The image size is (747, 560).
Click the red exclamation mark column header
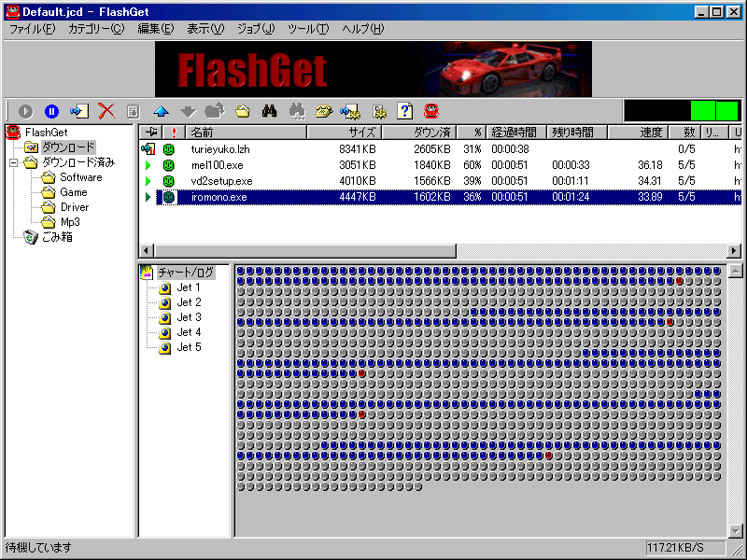pos(174,133)
